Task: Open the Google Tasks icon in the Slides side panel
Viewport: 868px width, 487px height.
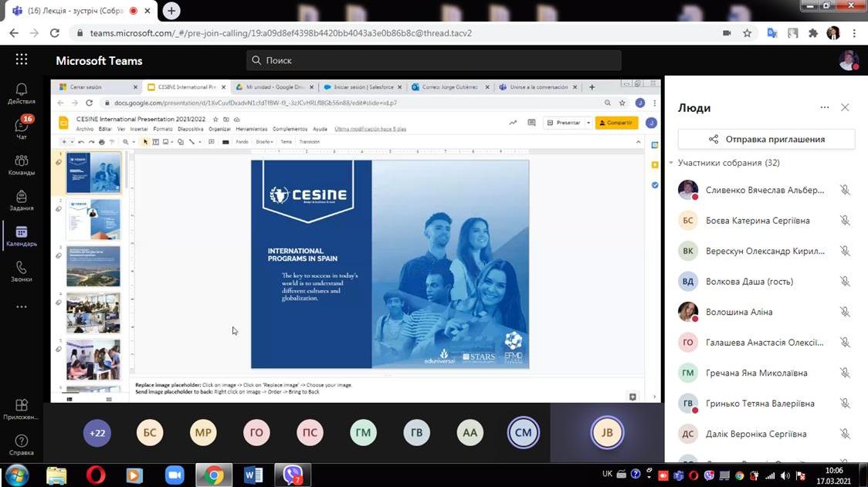Action: (x=655, y=184)
